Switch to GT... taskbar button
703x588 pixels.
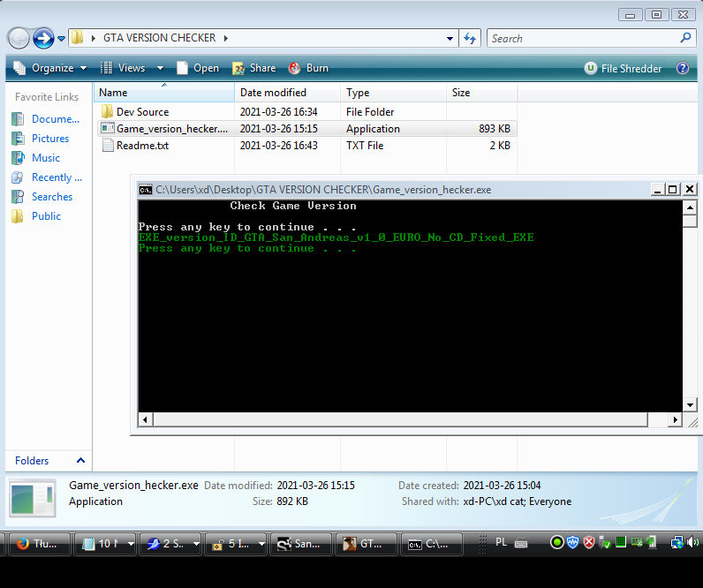point(367,544)
